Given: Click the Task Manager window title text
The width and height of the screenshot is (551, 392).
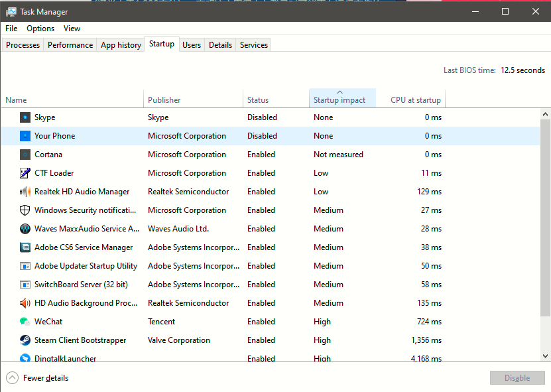Looking at the screenshot, I should pos(44,12).
